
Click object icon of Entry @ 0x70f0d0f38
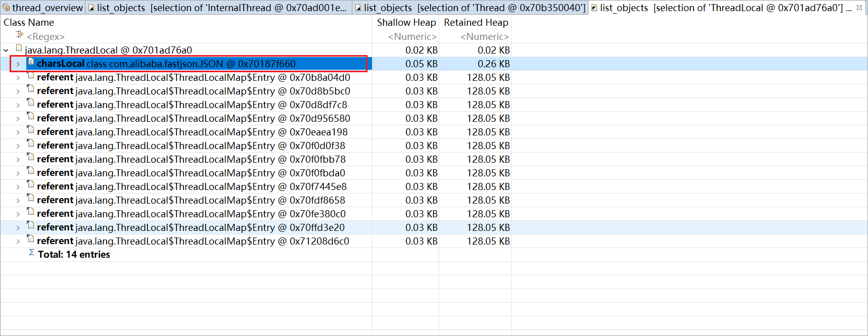point(31,143)
